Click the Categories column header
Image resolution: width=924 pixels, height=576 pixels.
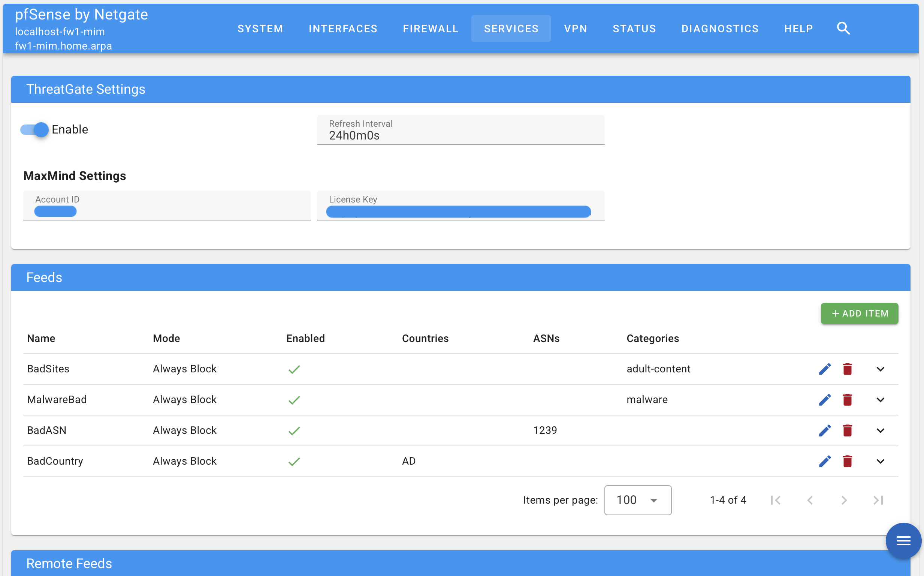pos(653,339)
